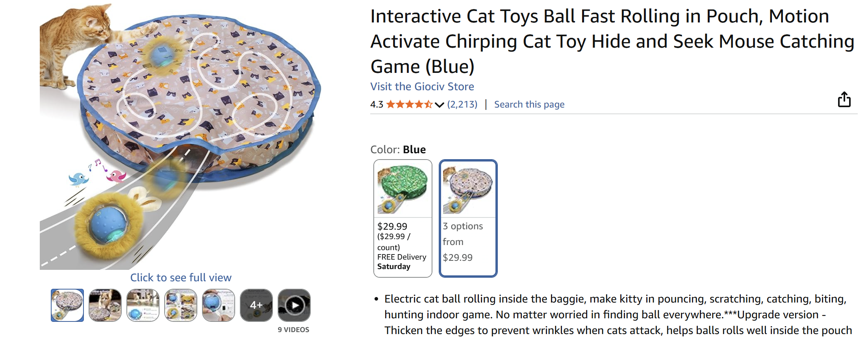This screenshot has width=868, height=338.
Task: Expand the rating breakdown chevron
Action: (x=440, y=105)
